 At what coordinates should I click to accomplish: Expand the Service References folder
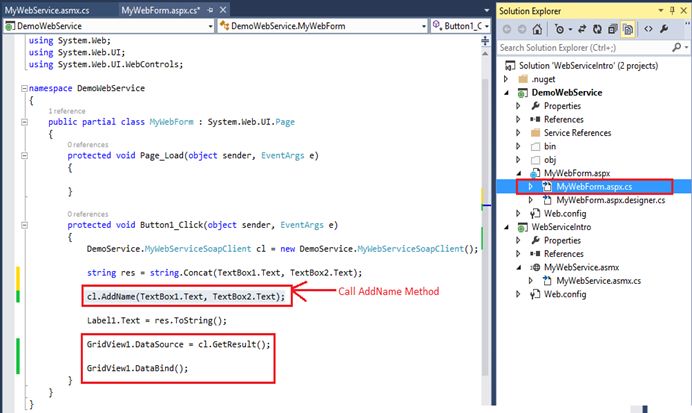coord(518,133)
